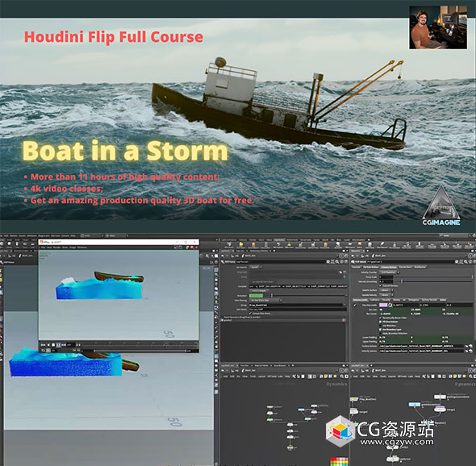Open Group field dropdown arrow
Viewport: 476px width, 466px height.
point(344,305)
